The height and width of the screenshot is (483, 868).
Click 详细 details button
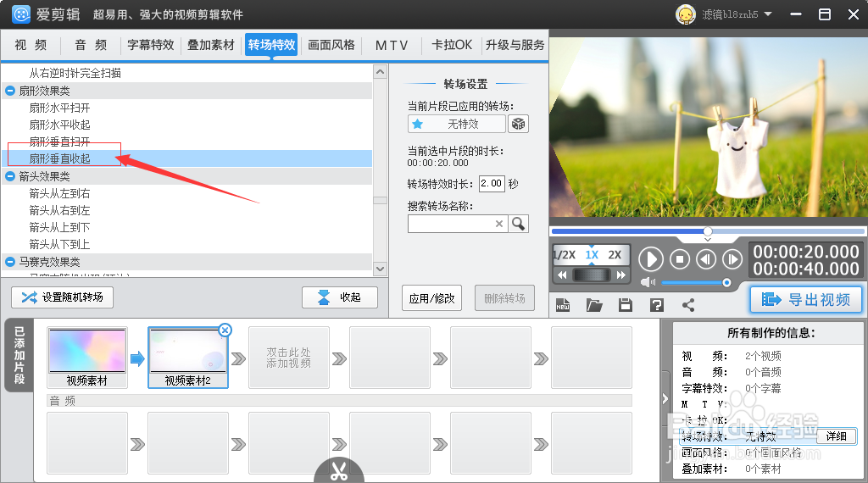pos(837,436)
